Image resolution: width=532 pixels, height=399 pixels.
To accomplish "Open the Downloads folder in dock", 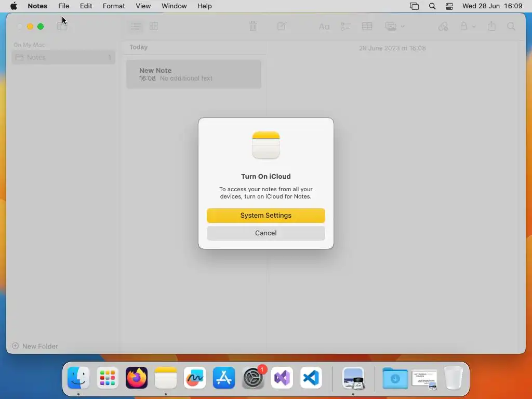I will (395, 378).
